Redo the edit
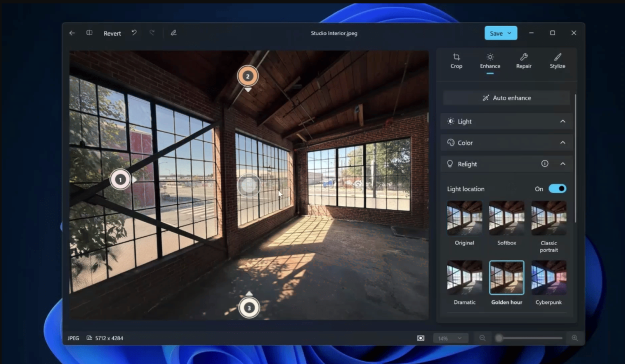 click(152, 33)
